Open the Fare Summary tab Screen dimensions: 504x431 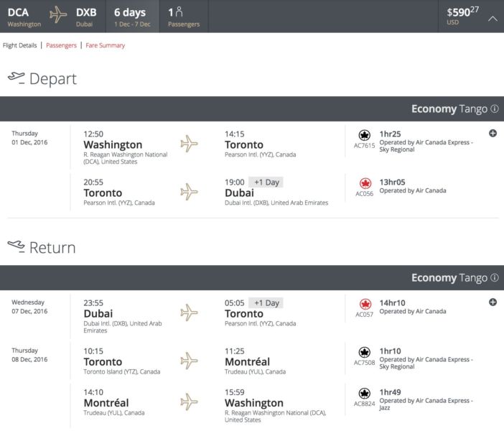pos(105,45)
